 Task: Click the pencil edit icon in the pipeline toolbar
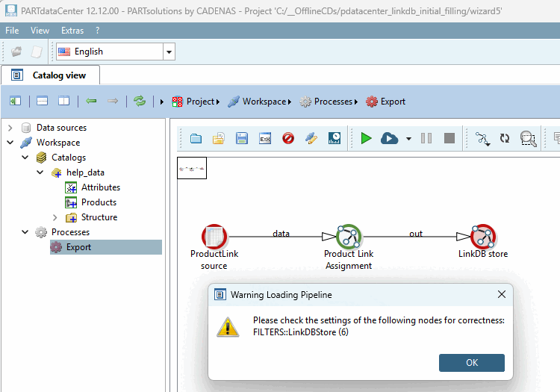coord(311,138)
